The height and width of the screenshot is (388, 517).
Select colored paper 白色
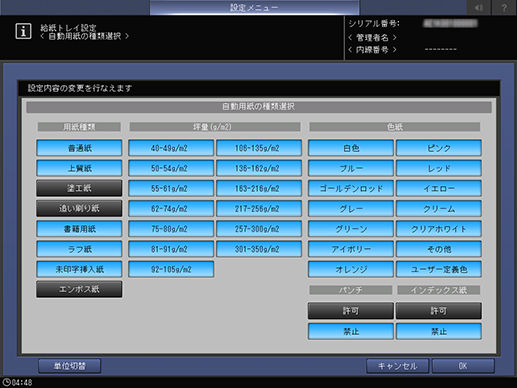[351, 148]
